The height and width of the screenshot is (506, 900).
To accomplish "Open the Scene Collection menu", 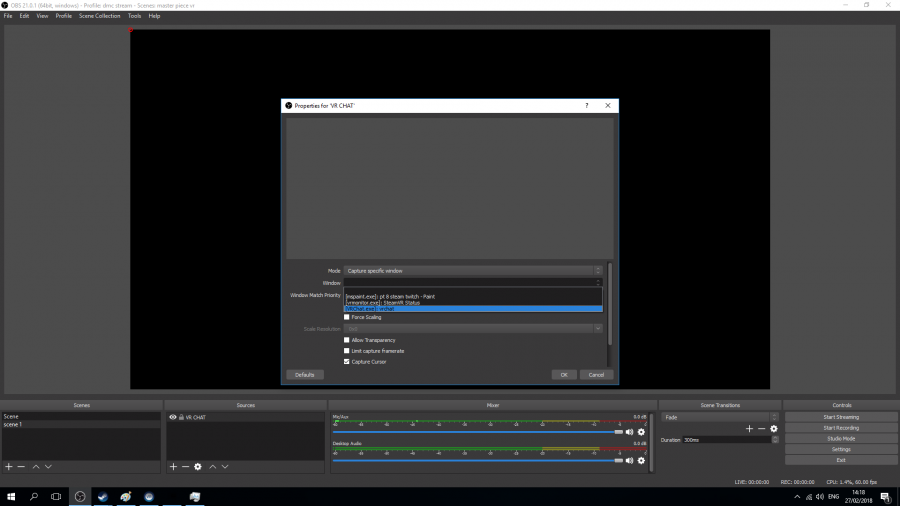I will pos(99,16).
